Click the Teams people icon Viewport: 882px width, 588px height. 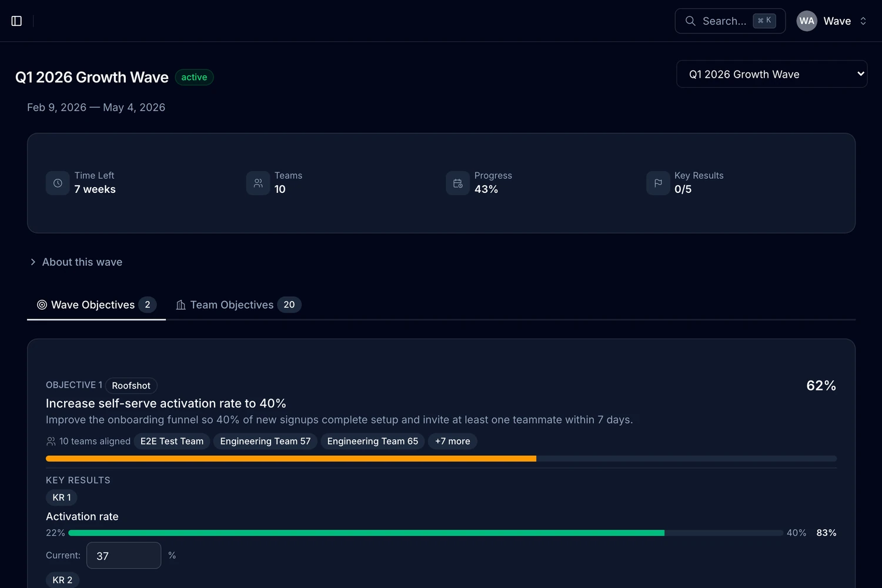(258, 183)
